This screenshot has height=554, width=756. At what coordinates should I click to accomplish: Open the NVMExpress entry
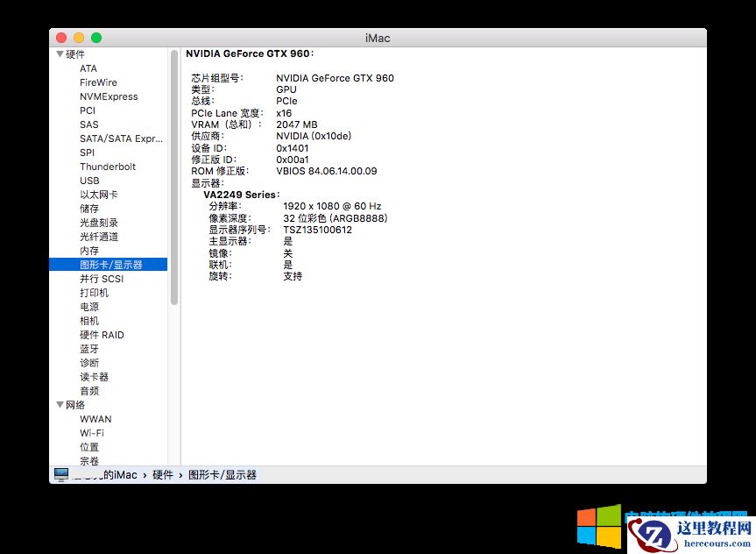(x=109, y=96)
